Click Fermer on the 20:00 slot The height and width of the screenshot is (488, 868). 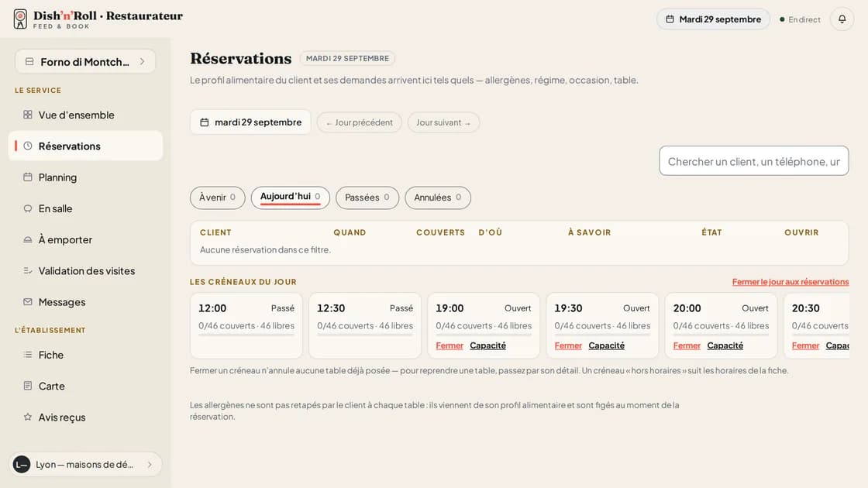click(x=687, y=345)
